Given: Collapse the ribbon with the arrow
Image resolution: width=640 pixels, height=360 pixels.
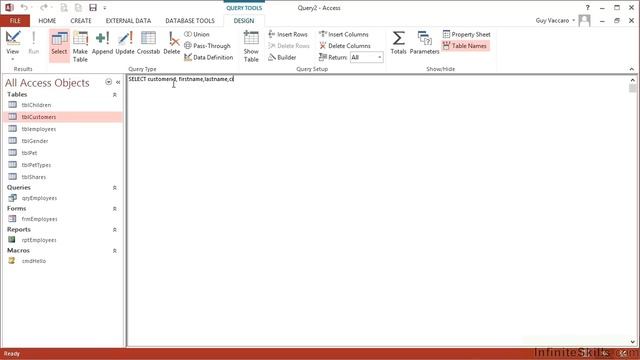Looking at the screenshot, I should tap(631, 69).
